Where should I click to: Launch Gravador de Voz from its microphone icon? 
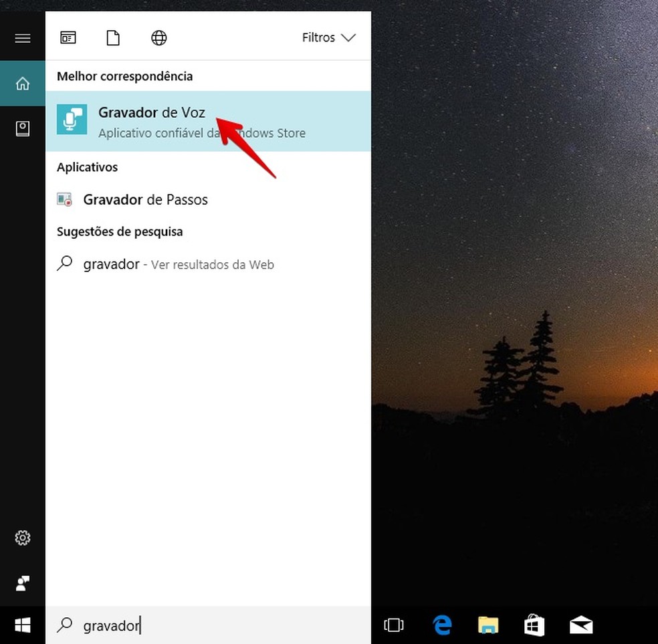pos(72,120)
